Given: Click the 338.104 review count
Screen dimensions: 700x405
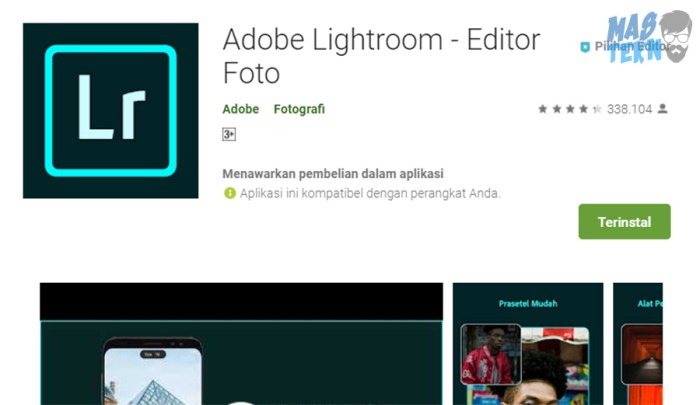Looking at the screenshot, I should [x=629, y=109].
